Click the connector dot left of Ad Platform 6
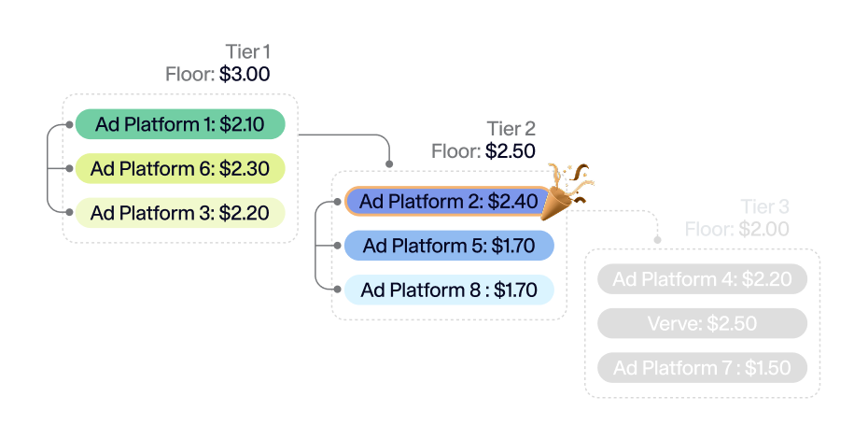 (70, 169)
